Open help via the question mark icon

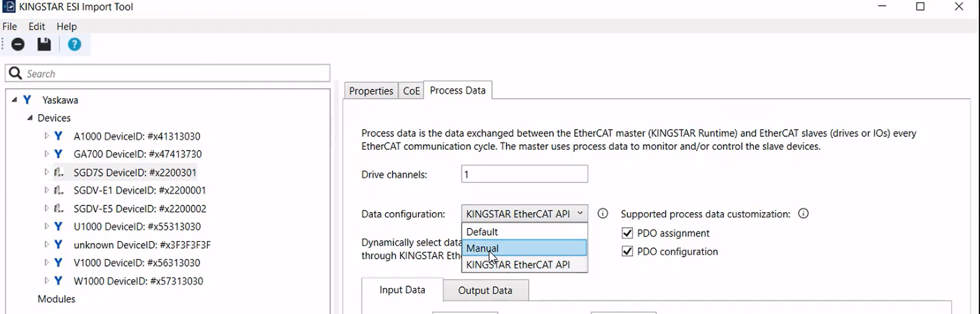75,44
